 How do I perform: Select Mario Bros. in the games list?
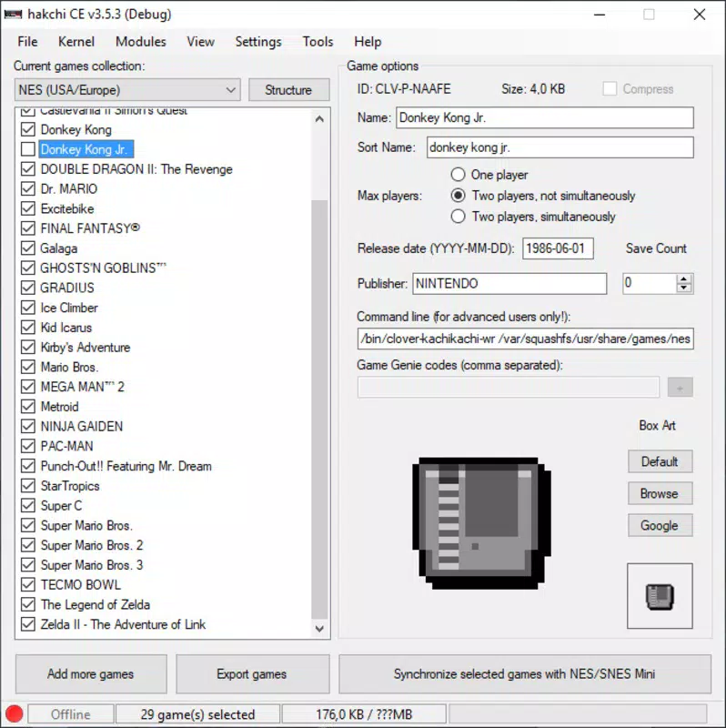point(70,367)
